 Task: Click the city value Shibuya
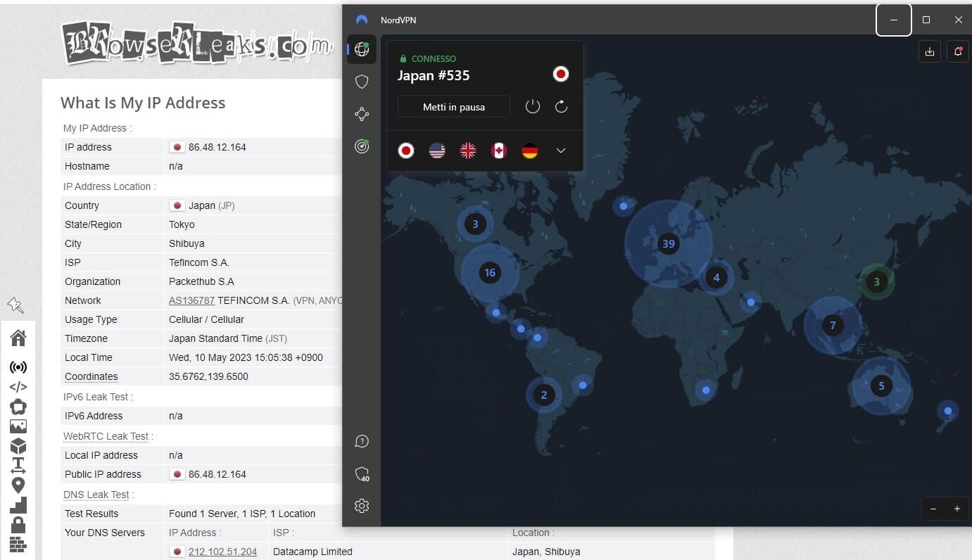(x=187, y=243)
